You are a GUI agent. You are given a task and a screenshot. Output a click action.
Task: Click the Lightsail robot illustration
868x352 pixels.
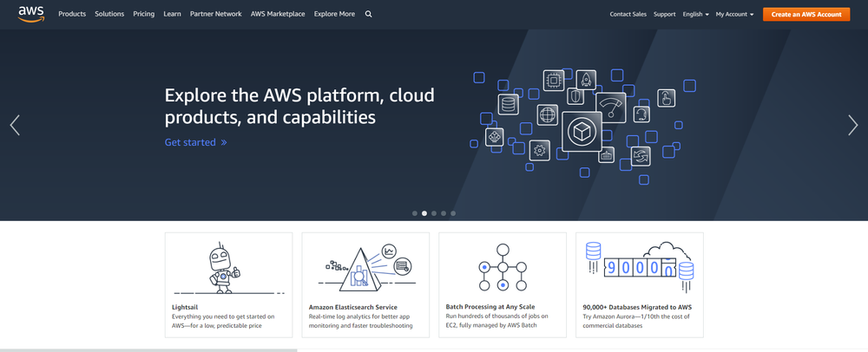[222, 268]
